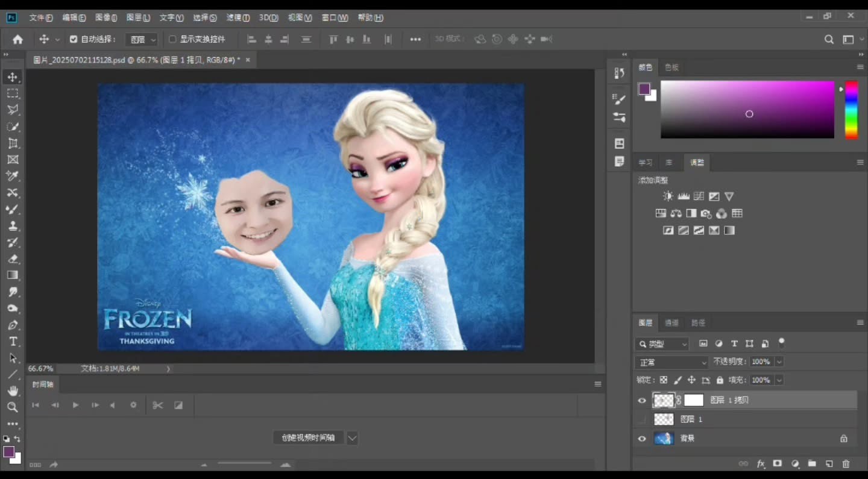Add a Hue/Saturation adjustment
This screenshot has height=479, width=868.
point(661,213)
